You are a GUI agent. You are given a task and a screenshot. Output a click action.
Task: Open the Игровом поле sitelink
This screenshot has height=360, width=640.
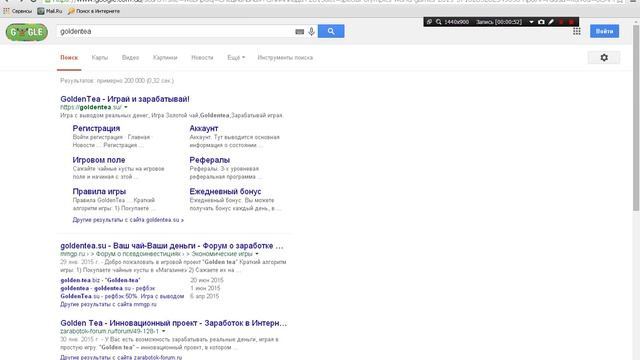tap(99, 160)
